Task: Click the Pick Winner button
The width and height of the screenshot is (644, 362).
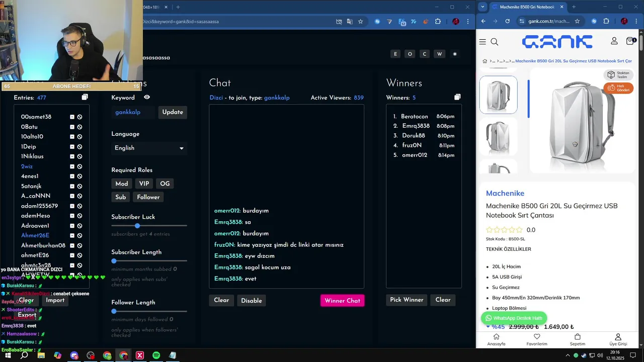Action: pyautogui.click(x=407, y=300)
